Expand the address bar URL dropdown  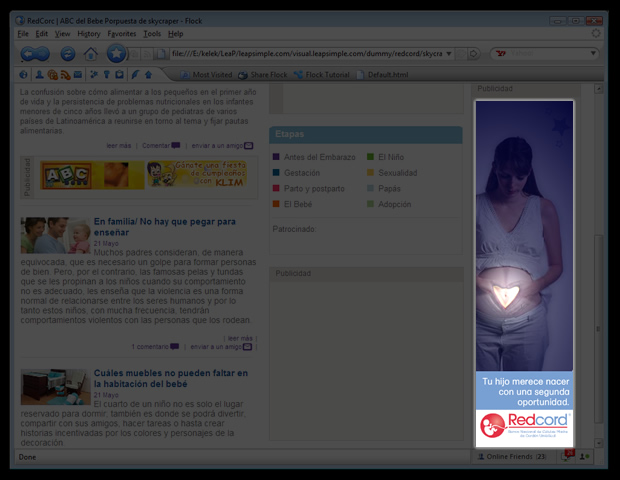coord(449,54)
